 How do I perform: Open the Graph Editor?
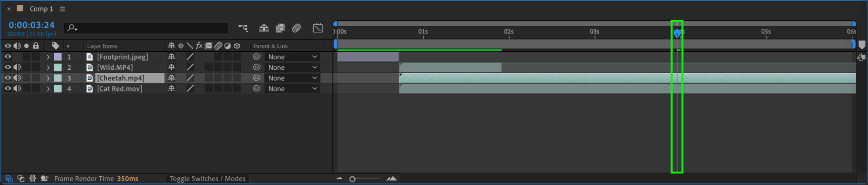[317, 28]
